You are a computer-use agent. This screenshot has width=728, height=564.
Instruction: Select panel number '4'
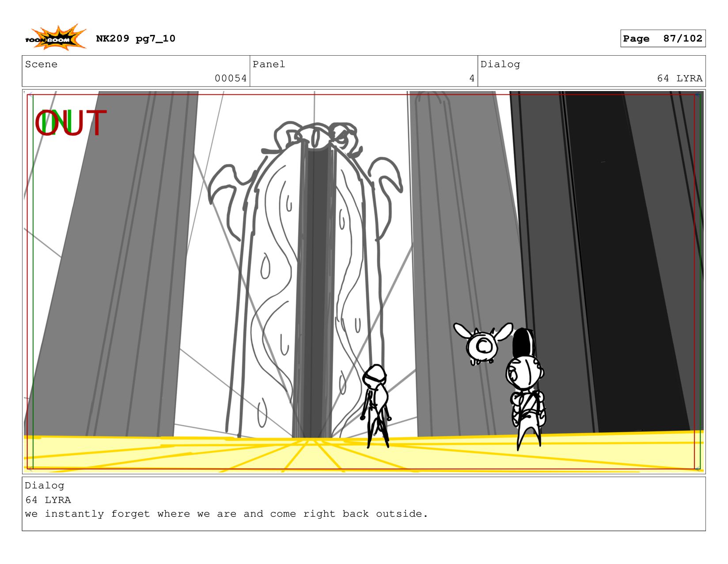tap(472, 78)
